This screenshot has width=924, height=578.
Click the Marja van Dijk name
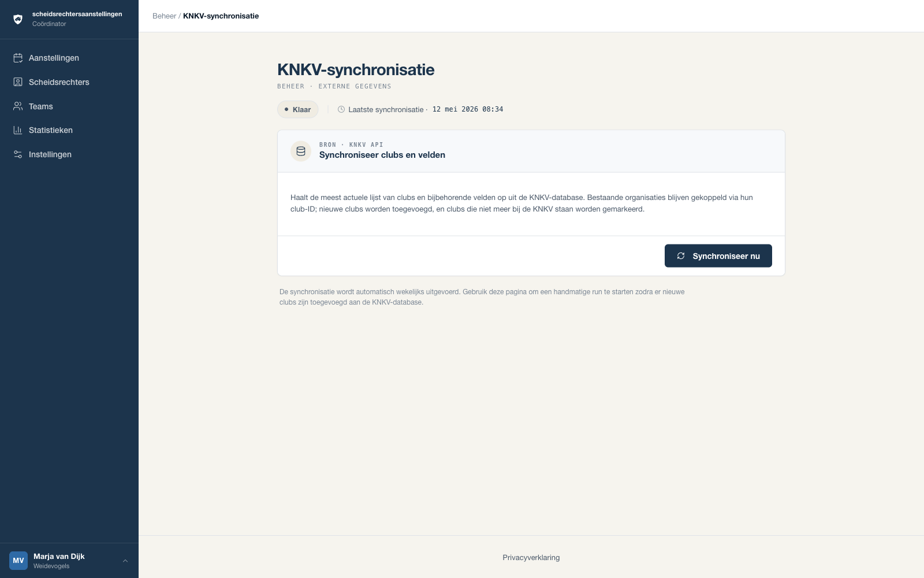tap(59, 556)
